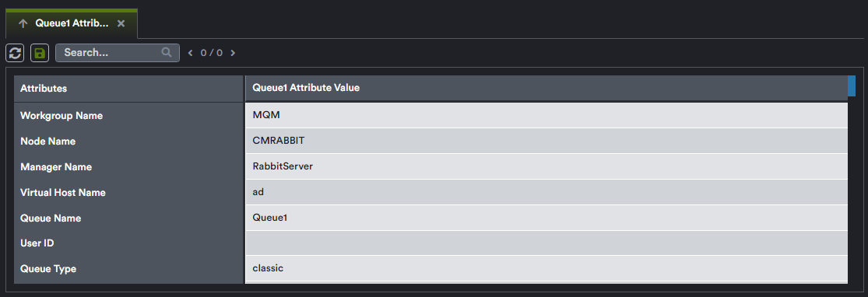Click the Queue Type attribute label
Screen dimensions: 868x297
[x=48, y=269]
